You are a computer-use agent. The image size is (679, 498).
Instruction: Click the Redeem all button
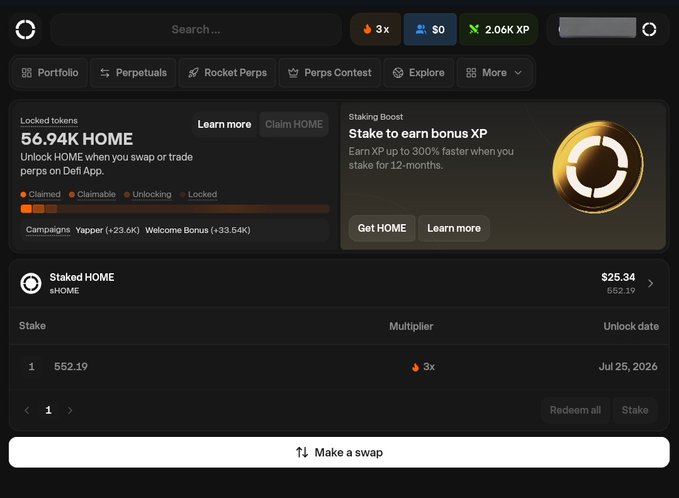575,410
